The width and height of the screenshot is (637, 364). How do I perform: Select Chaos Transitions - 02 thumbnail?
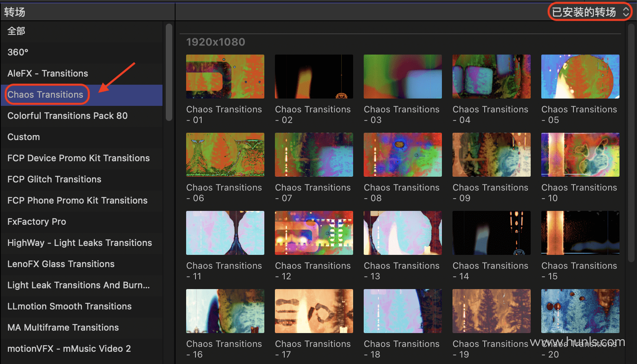pyautogui.click(x=314, y=77)
